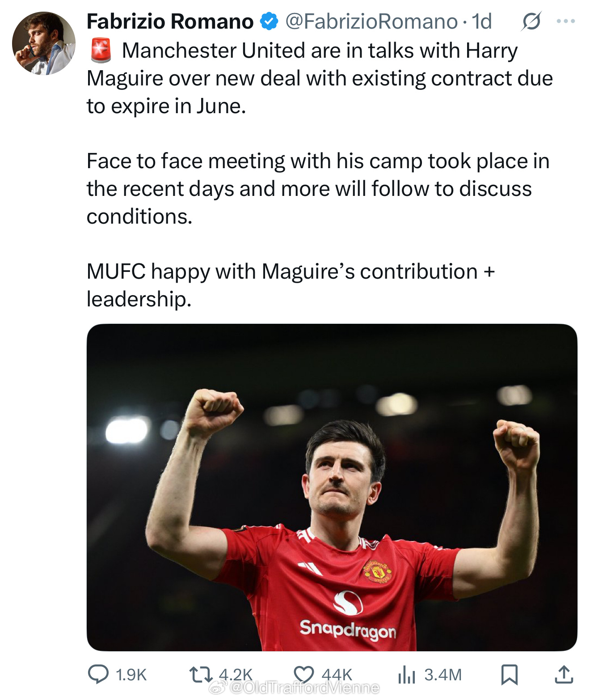
Task: Click the 3.4M views count
Action: [x=442, y=675]
